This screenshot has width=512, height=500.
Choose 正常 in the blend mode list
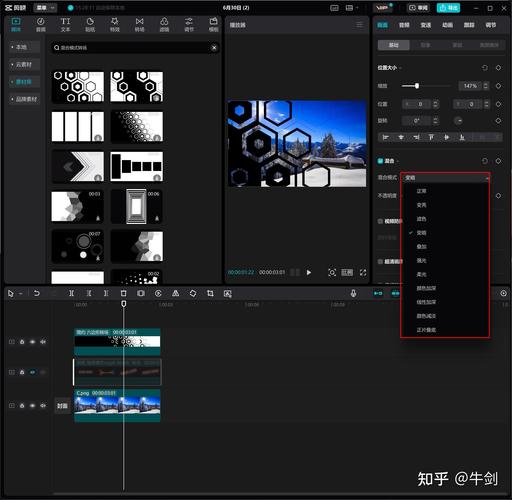[x=421, y=191]
